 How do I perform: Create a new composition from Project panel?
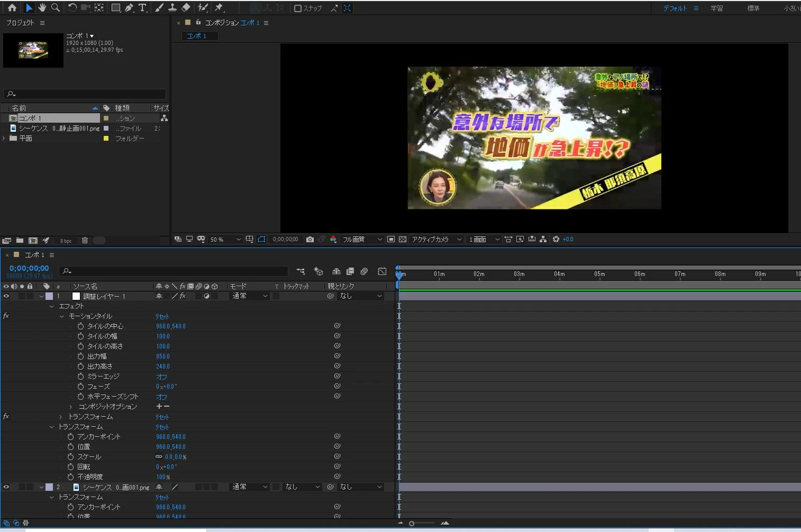pos(33,241)
